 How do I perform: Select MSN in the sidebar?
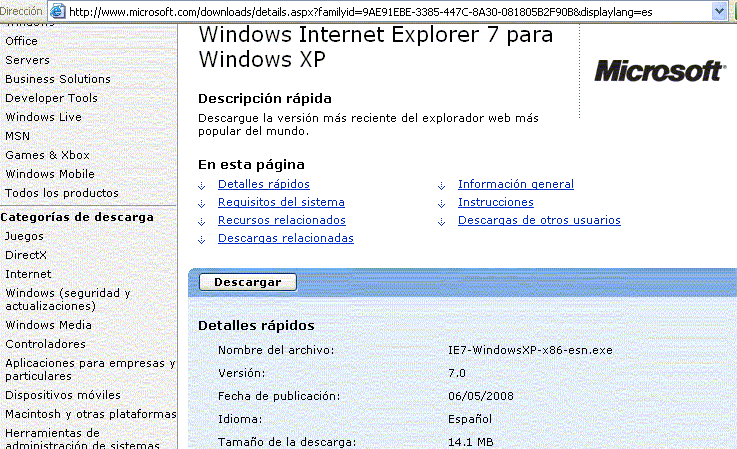point(17,136)
